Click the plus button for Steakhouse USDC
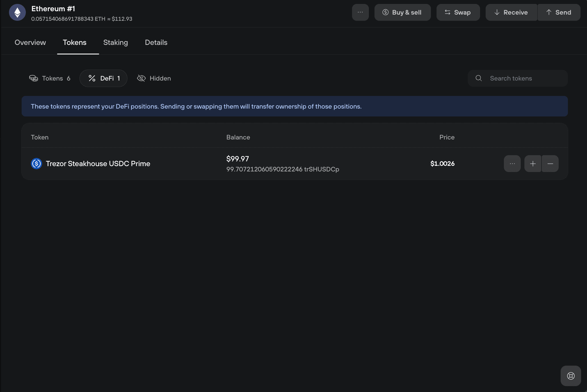This screenshot has width=587, height=392. coord(533,164)
